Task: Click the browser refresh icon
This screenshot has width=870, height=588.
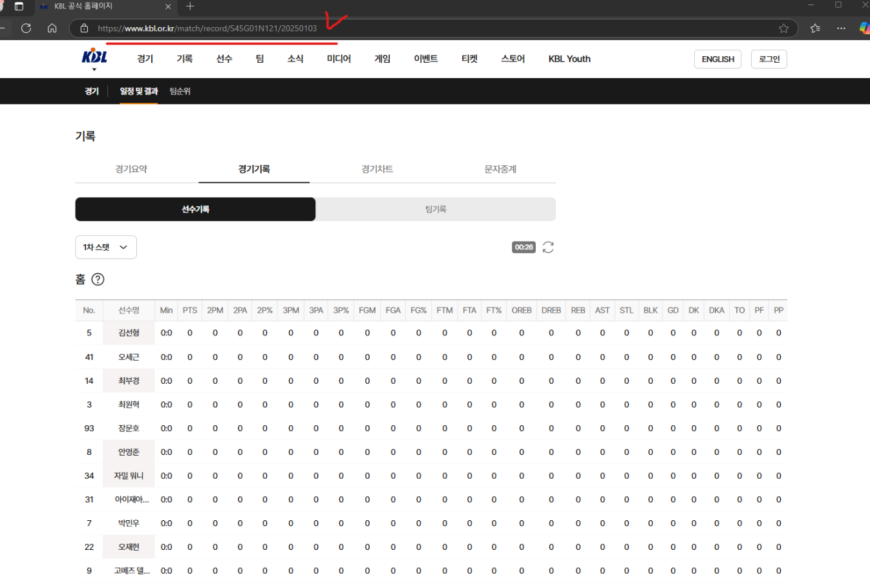Action: tap(26, 28)
